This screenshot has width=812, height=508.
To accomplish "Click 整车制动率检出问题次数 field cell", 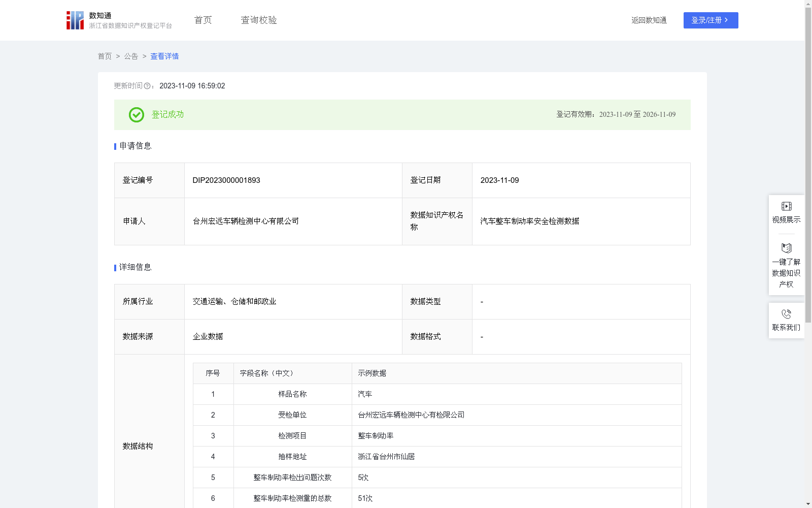I will pos(293,478).
